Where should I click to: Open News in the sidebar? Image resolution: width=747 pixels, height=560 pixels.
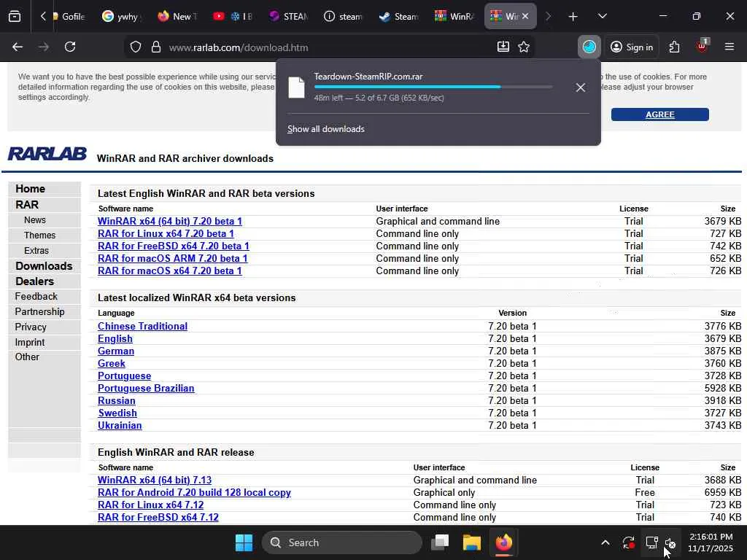(x=35, y=220)
